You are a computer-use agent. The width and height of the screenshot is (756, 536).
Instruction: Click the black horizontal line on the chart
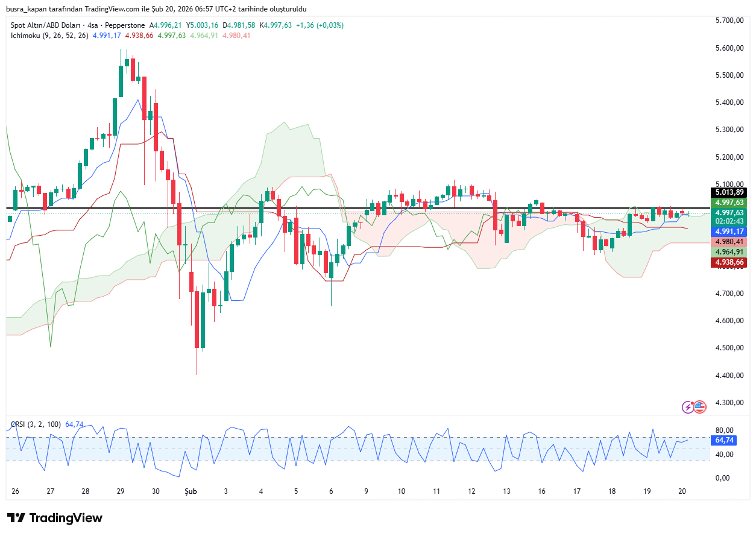click(x=362, y=208)
